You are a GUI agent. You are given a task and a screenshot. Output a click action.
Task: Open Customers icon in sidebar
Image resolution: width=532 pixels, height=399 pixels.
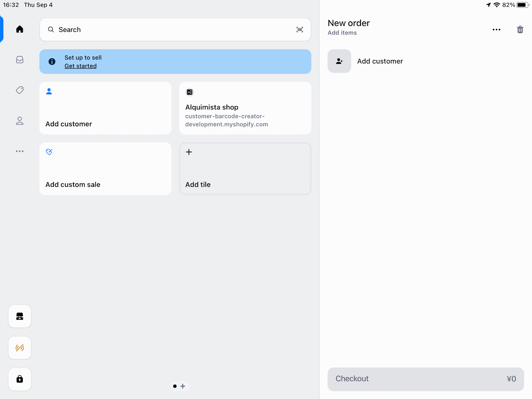(20, 121)
